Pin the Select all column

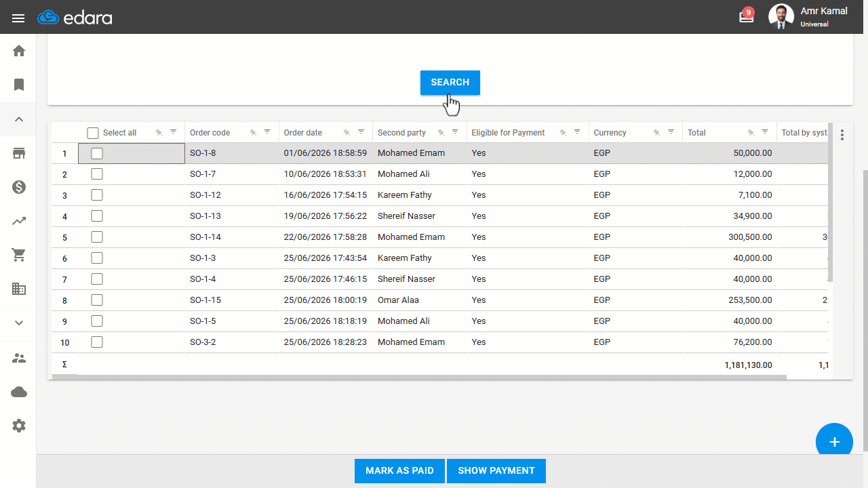(x=159, y=133)
